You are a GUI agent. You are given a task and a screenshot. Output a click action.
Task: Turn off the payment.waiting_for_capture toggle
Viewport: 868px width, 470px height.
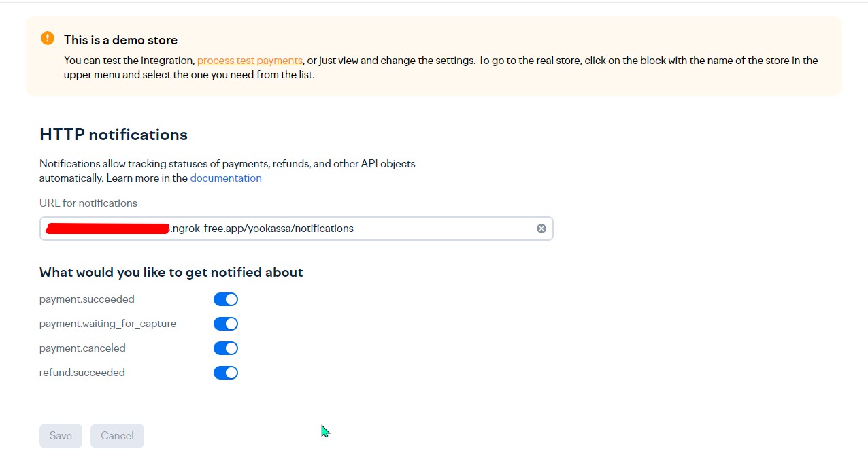[226, 324]
